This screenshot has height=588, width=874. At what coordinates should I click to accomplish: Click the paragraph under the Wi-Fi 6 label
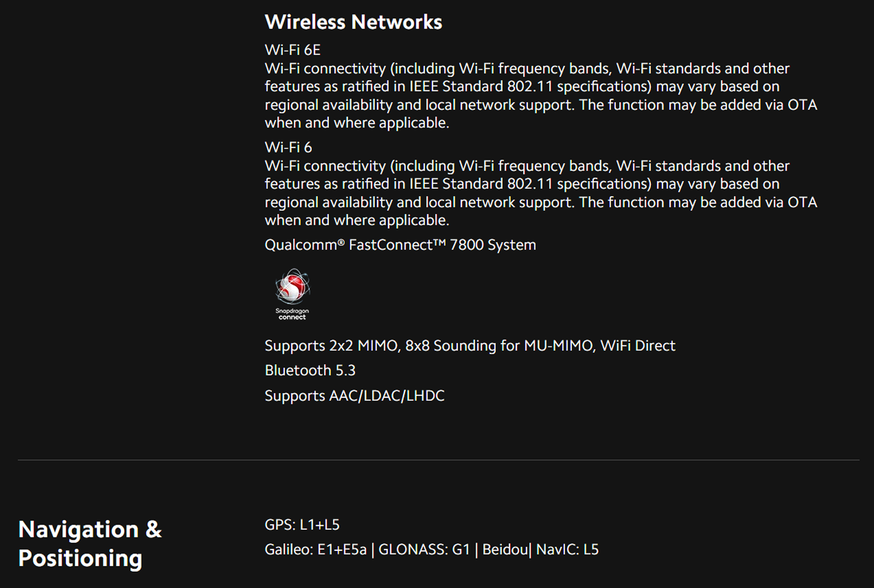[x=541, y=193]
